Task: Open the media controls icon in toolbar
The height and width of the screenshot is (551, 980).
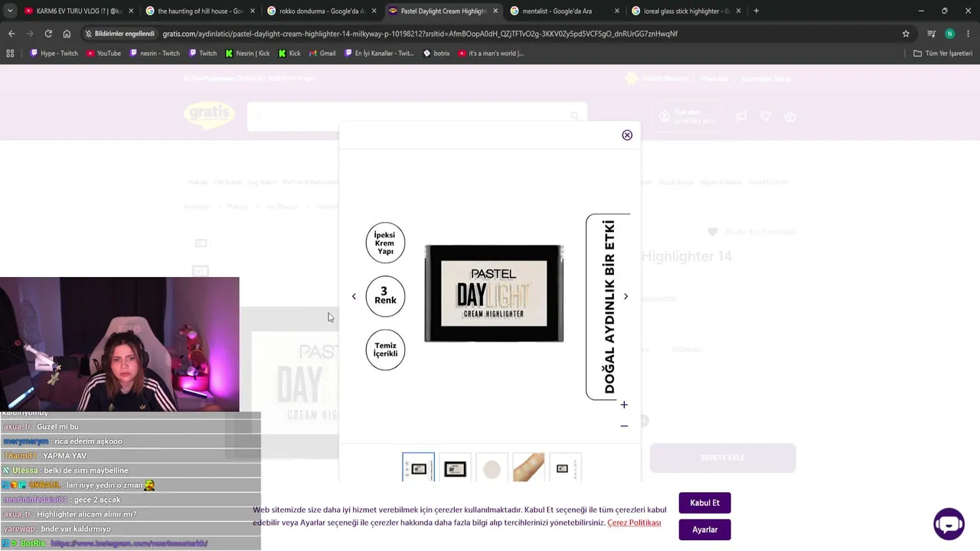Action: click(931, 34)
